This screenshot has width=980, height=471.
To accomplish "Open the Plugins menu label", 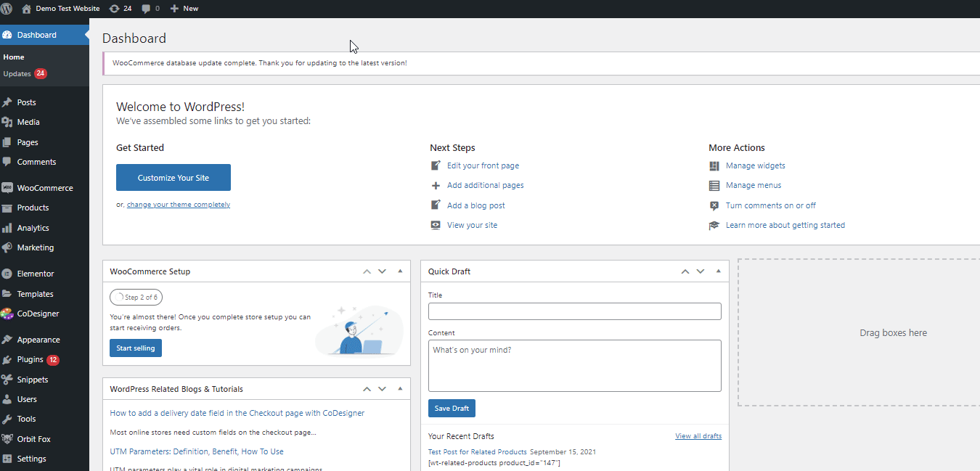I will pyautogui.click(x=30, y=359).
